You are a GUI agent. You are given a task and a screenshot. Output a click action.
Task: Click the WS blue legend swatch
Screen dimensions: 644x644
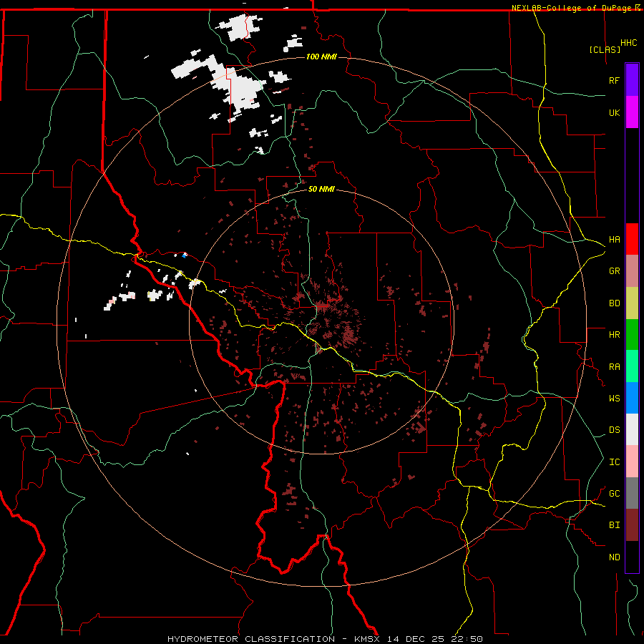pyautogui.click(x=632, y=398)
